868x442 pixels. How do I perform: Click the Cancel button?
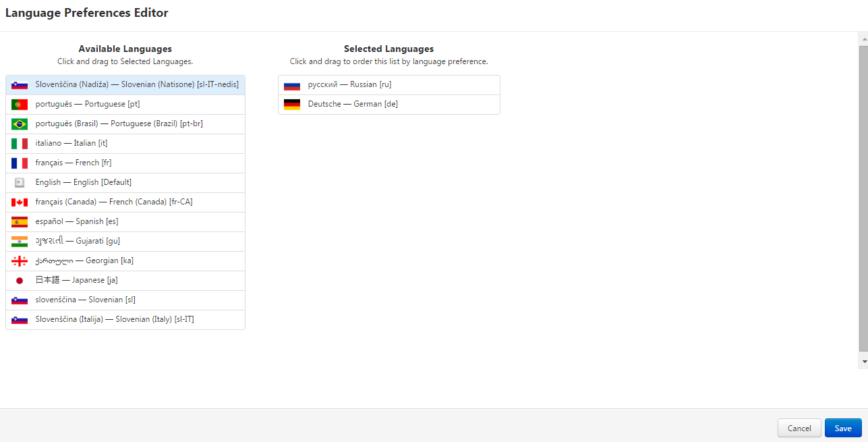[x=799, y=428]
